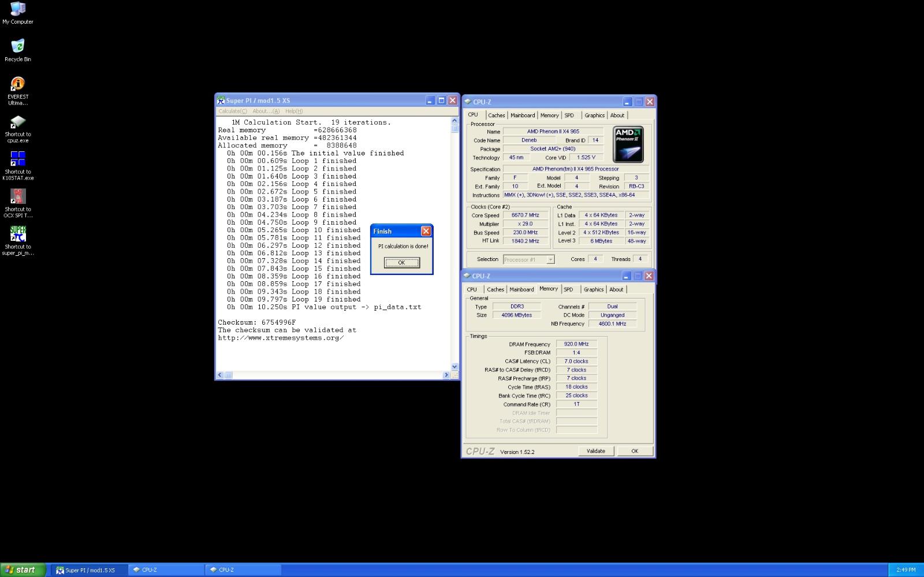This screenshot has height=577, width=924.
Task: Switch to About tab in upper CPU-Z
Action: pos(617,116)
